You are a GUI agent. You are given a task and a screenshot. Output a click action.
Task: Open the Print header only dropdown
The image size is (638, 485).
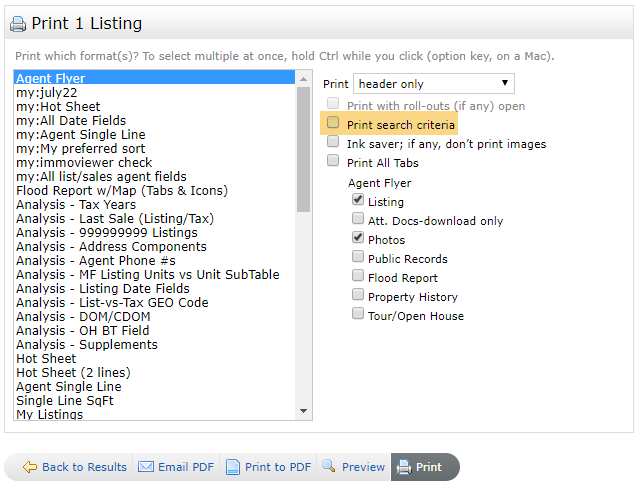pyautogui.click(x=434, y=84)
